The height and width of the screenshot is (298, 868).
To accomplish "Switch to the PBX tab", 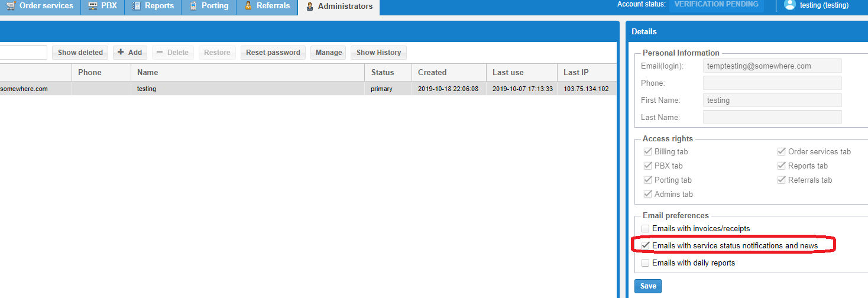I will pyautogui.click(x=102, y=7).
